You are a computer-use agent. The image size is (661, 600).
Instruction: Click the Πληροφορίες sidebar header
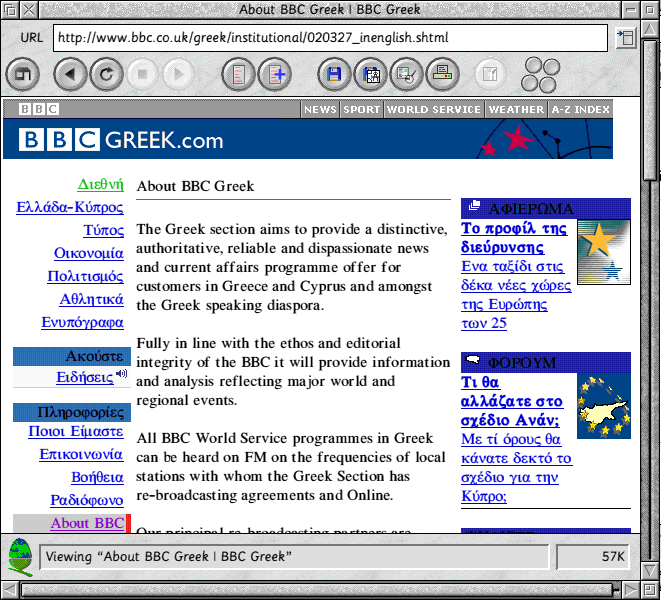click(72, 412)
